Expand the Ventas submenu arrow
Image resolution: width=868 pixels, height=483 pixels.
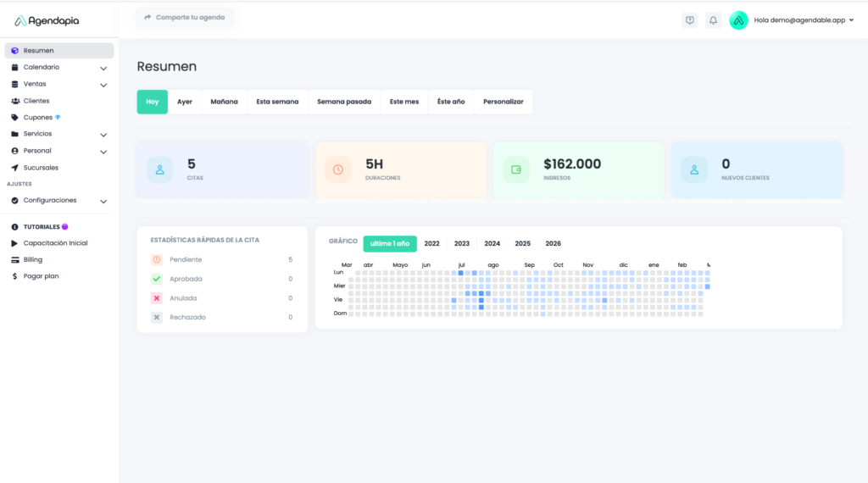pos(103,85)
